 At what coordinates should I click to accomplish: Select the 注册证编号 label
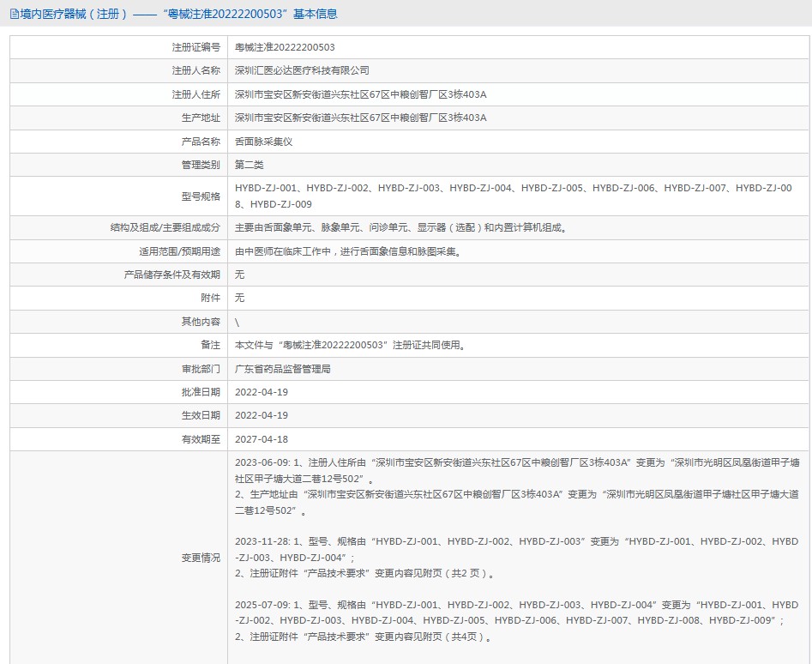(x=195, y=47)
